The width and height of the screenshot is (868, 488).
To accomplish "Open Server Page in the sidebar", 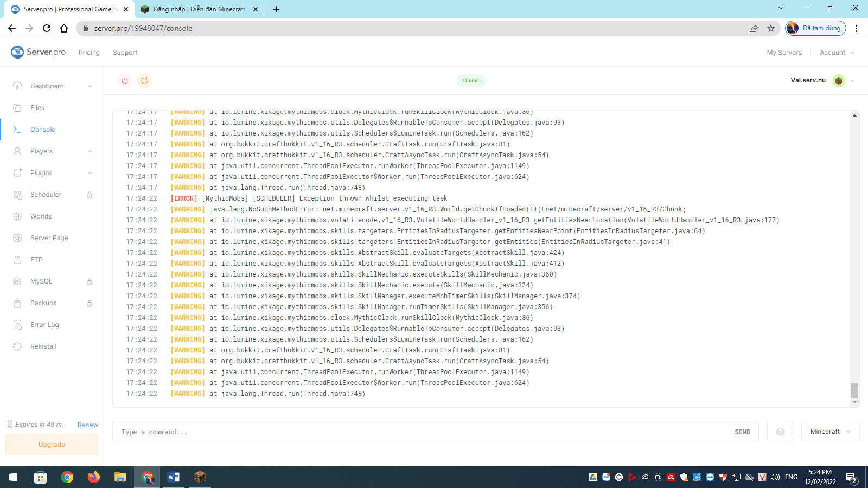I will click(49, 238).
